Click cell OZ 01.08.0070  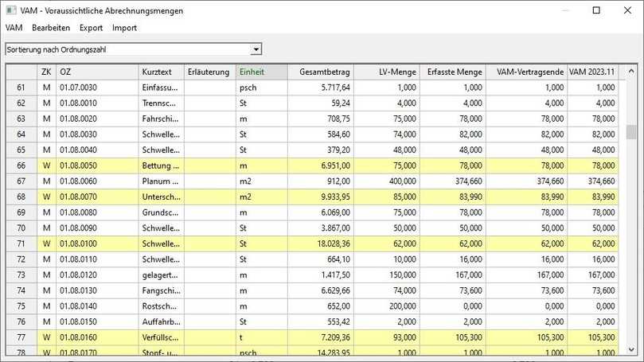pyautogui.click(x=96, y=197)
